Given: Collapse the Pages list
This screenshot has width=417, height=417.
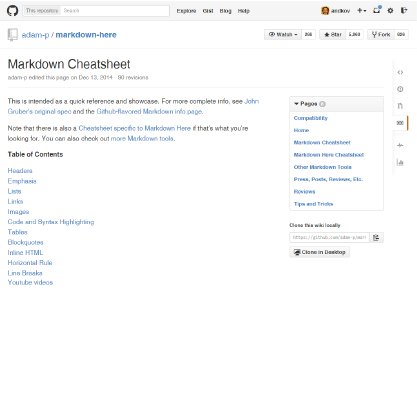Looking at the screenshot, I should (296, 104).
